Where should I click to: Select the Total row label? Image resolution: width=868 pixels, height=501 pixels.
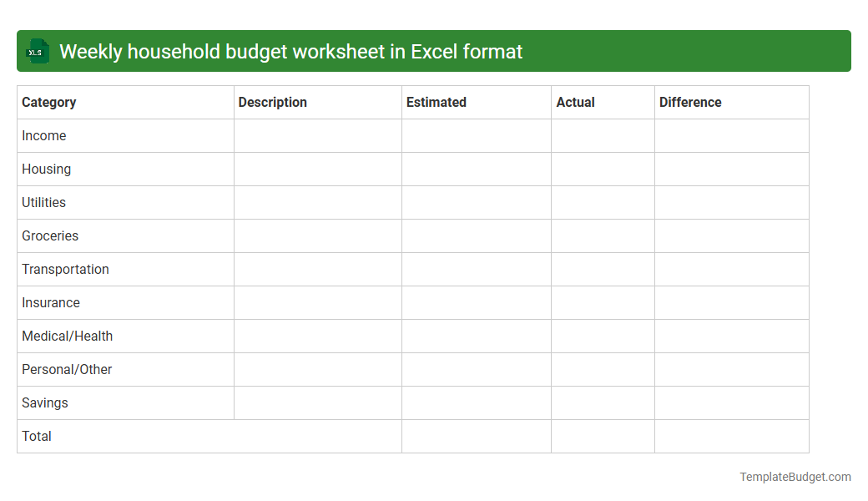point(37,436)
